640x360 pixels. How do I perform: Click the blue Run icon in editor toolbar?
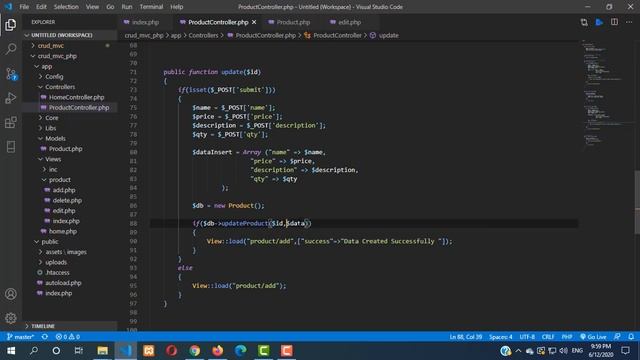pos(599,22)
